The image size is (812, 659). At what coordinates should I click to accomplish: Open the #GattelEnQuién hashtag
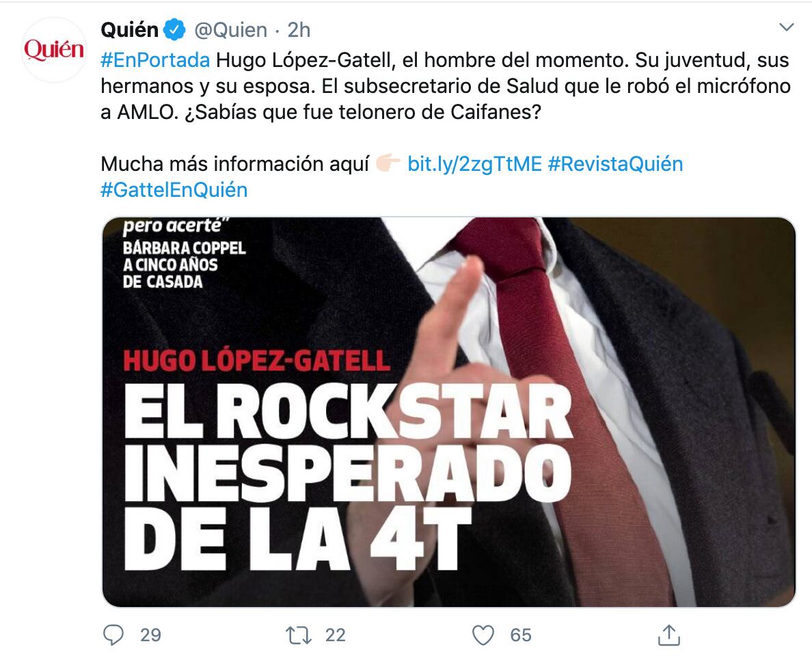[x=174, y=189]
